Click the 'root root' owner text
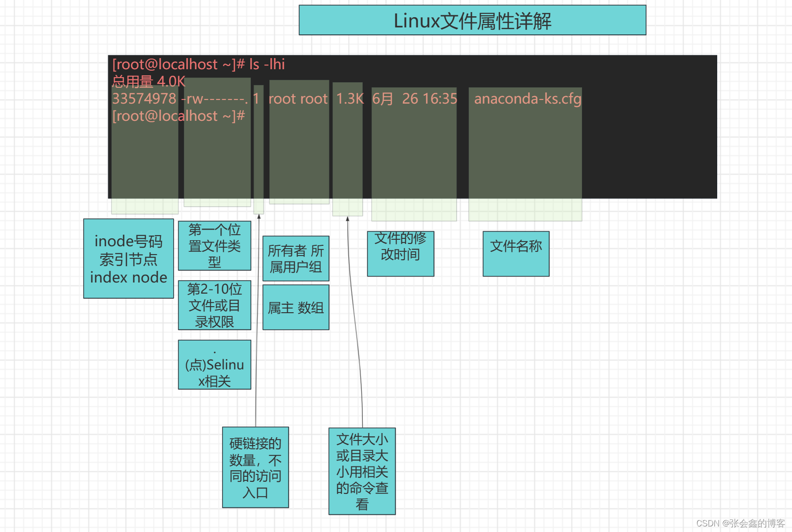This screenshot has height=532, width=792. [x=298, y=99]
